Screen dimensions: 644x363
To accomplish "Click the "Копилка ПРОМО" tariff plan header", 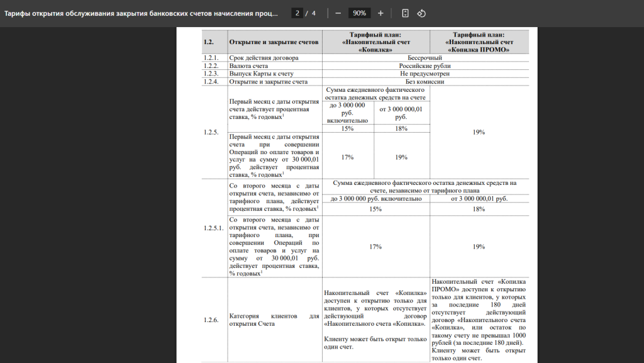I will point(479,42).
